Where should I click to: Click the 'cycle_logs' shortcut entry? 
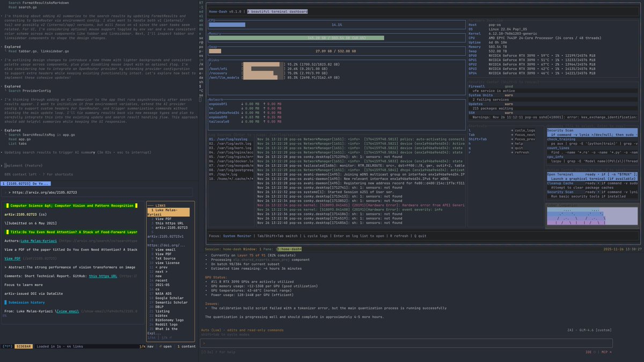(x=525, y=130)
